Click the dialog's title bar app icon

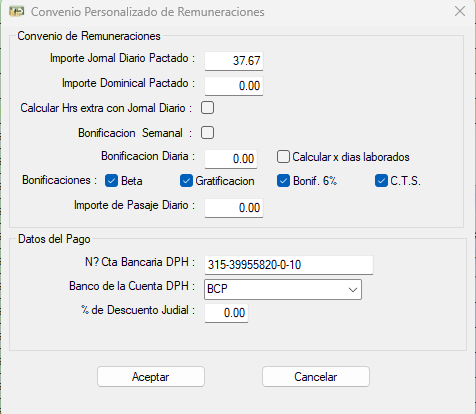point(17,12)
